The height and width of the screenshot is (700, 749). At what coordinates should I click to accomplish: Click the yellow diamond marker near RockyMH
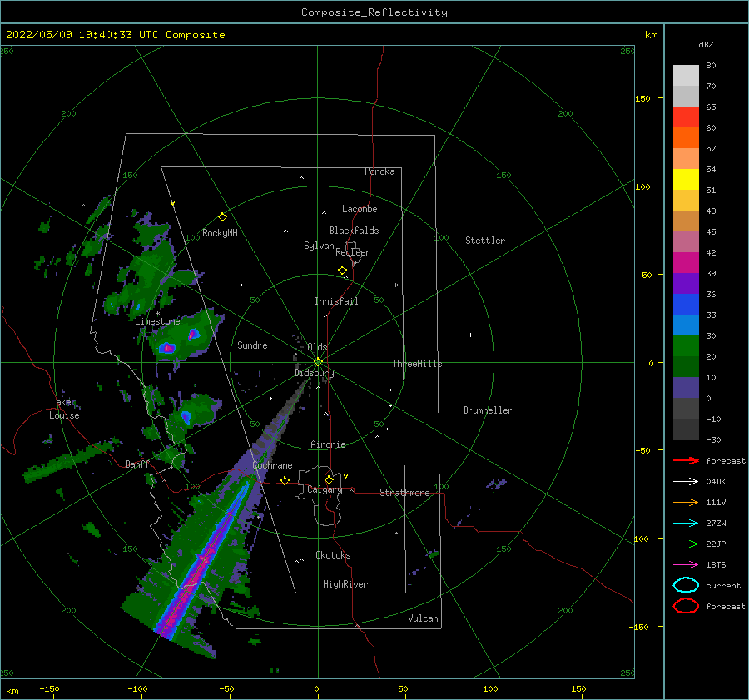(222, 217)
